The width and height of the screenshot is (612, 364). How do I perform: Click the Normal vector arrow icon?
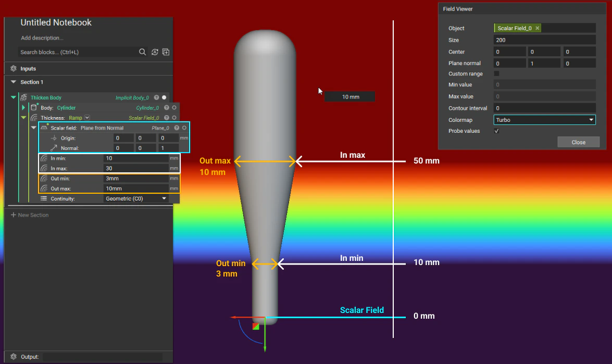point(54,148)
